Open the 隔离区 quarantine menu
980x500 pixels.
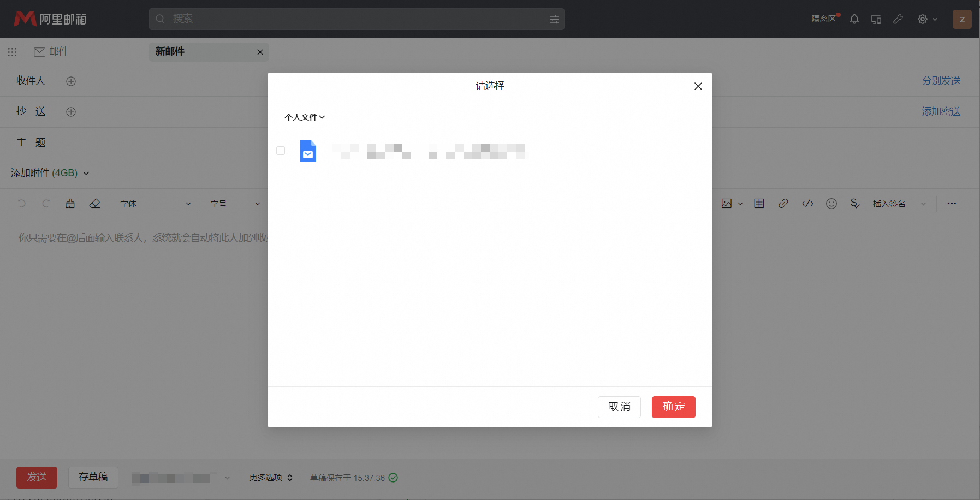pyautogui.click(x=823, y=19)
